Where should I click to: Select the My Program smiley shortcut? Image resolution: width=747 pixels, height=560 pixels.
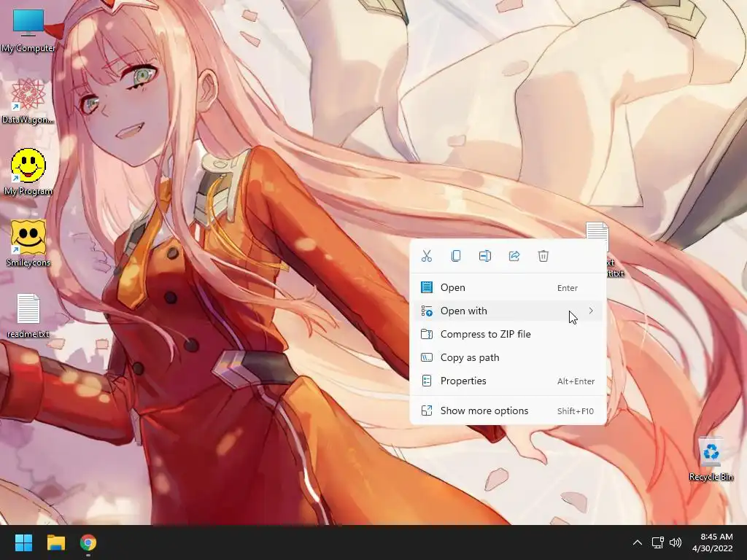click(x=28, y=172)
